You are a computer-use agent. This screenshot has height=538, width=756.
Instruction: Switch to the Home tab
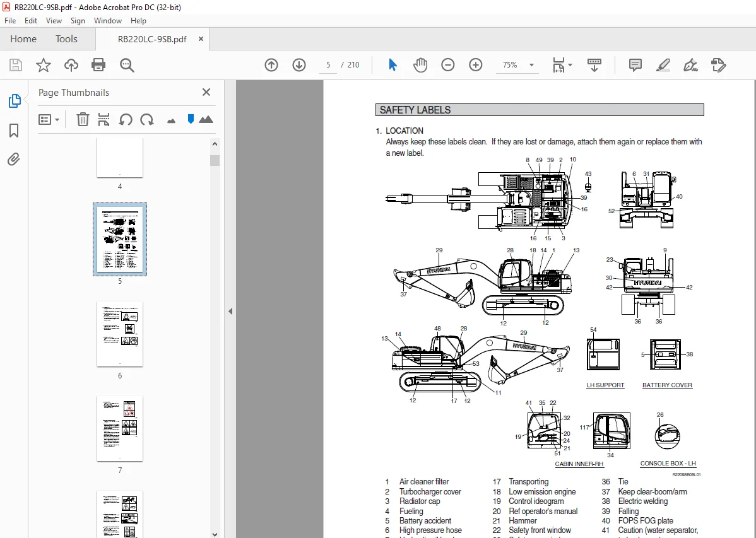point(23,39)
